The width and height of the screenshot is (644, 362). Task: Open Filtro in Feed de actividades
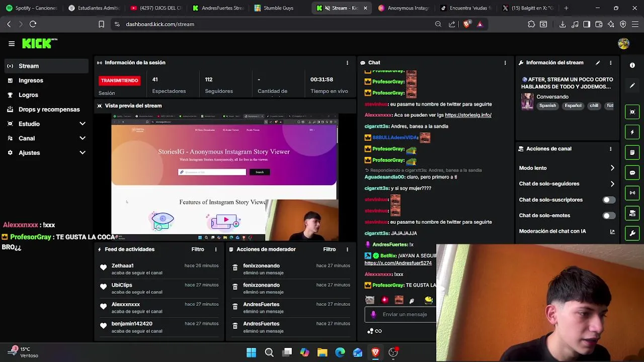[198, 249]
